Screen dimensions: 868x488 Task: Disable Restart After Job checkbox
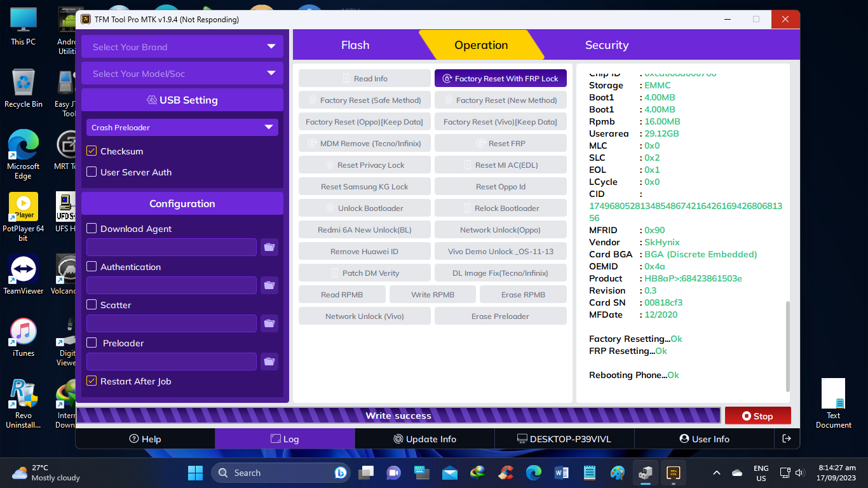(x=92, y=381)
